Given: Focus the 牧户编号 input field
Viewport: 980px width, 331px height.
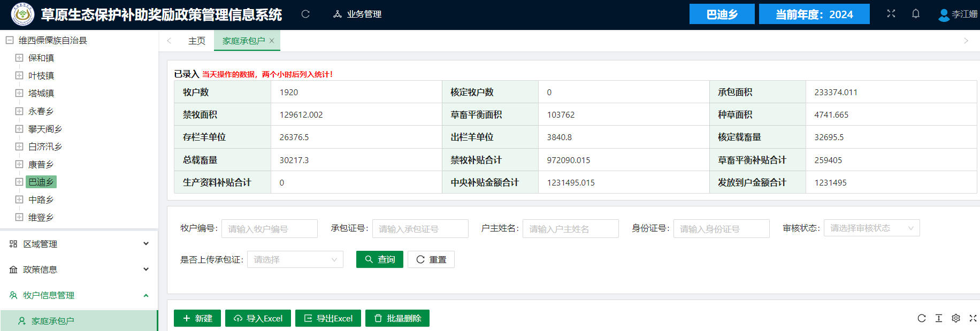Looking at the screenshot, I should (x=270, y=228).
